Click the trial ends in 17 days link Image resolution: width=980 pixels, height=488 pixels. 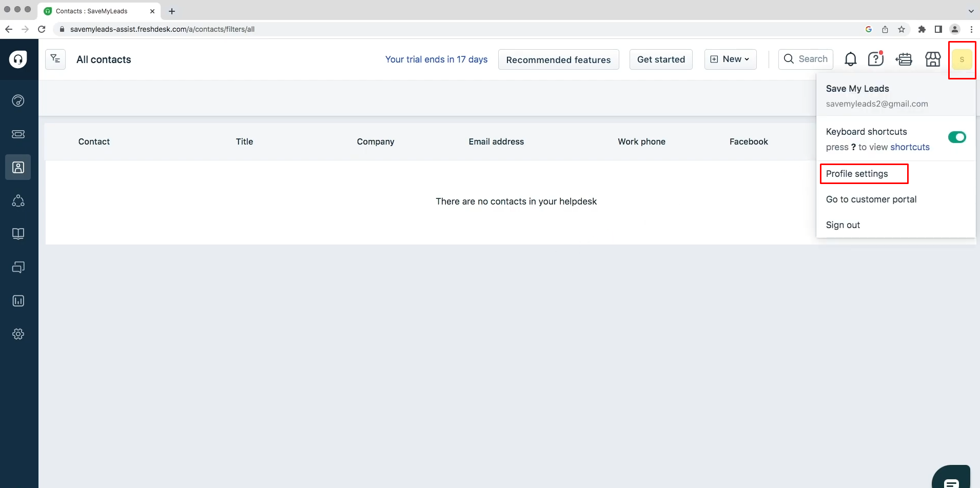[x=436, y=59]
